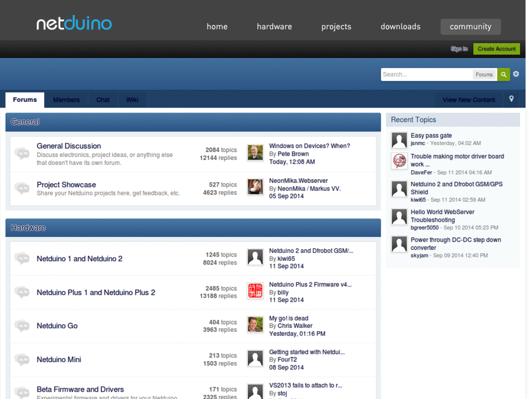Viewport: 532px width, 399px height.
Task: Click bgreer5050's avatar in Recent Topics
Action: 399,217
